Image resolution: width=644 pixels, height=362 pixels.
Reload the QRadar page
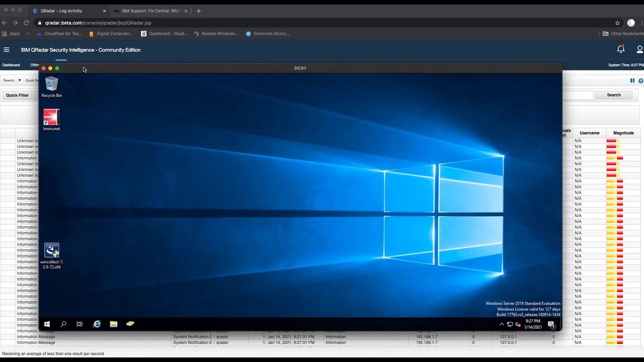pyautogui.click(x=26, y=23)
